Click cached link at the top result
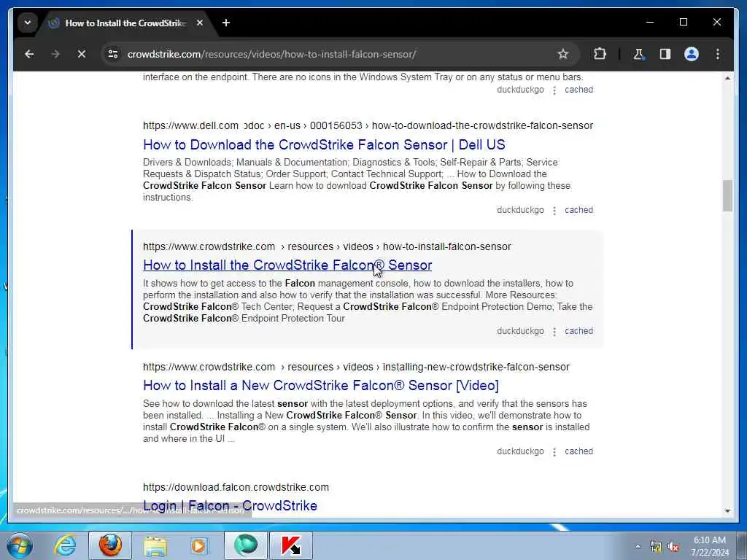Image resolution: width=747 pixels, height=560 pixels. [578, 90]
